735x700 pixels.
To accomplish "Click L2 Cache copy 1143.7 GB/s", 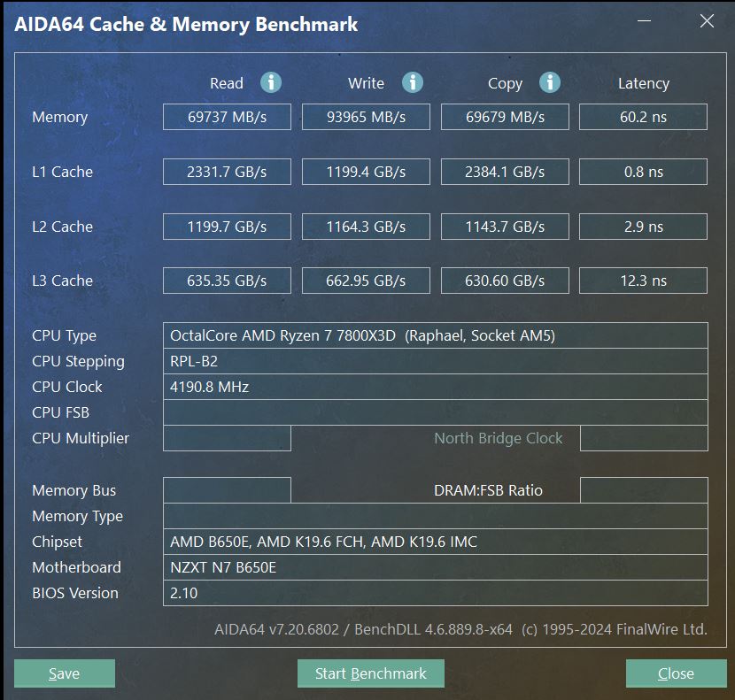I will [505, 227].
